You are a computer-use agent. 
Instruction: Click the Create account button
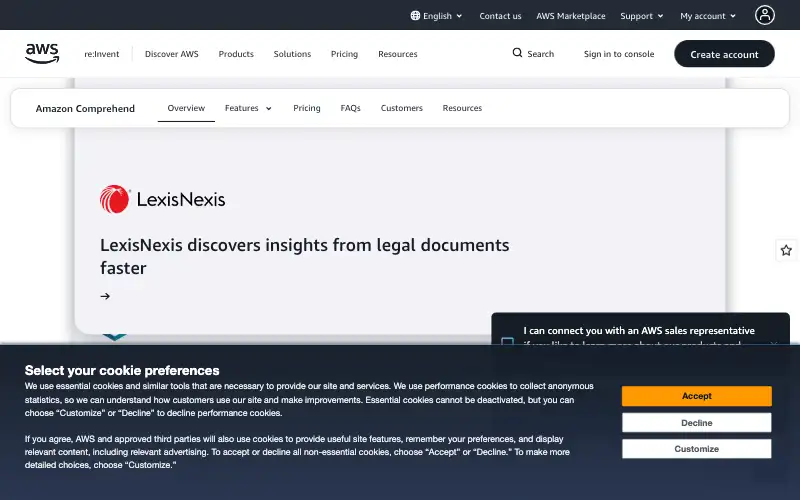point(724,54)
